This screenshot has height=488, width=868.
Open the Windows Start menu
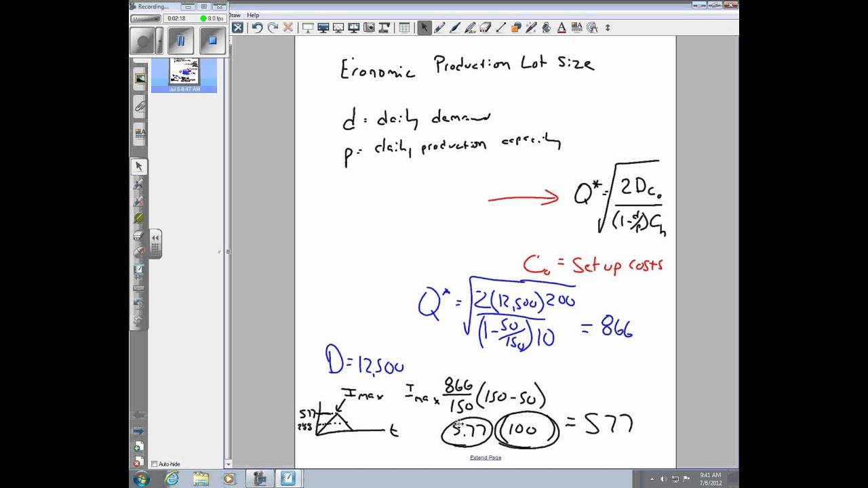click(x=141, y=479)
